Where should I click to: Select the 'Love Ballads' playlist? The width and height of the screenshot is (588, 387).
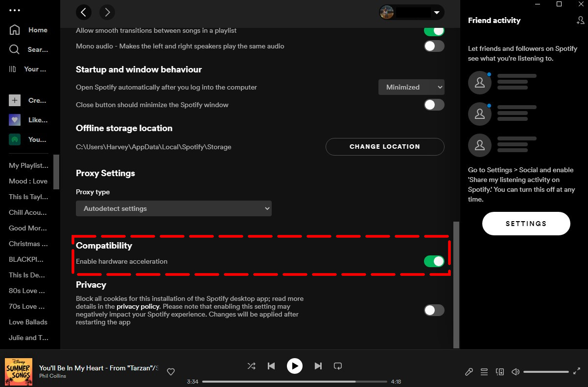[x=28, y=322]
